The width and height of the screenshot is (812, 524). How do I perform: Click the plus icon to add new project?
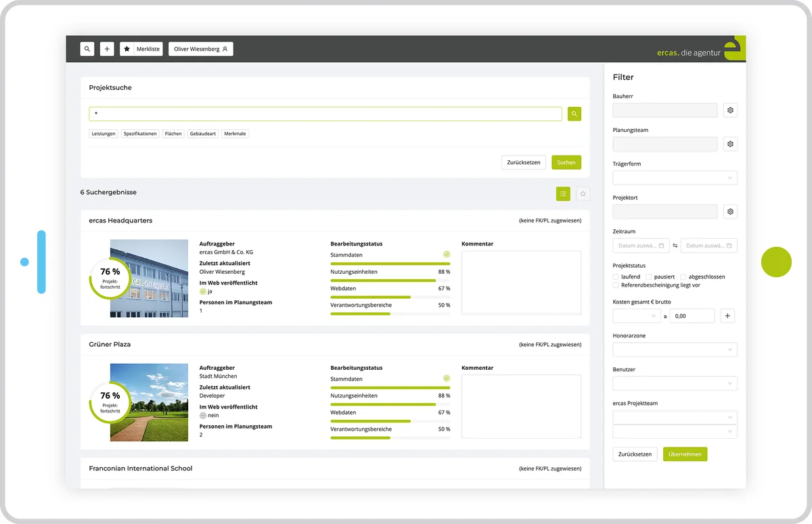[107, 49]
